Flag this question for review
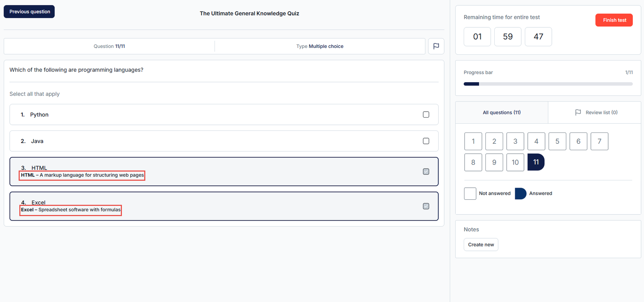This screenshot has height=302, width=644. 436,46
